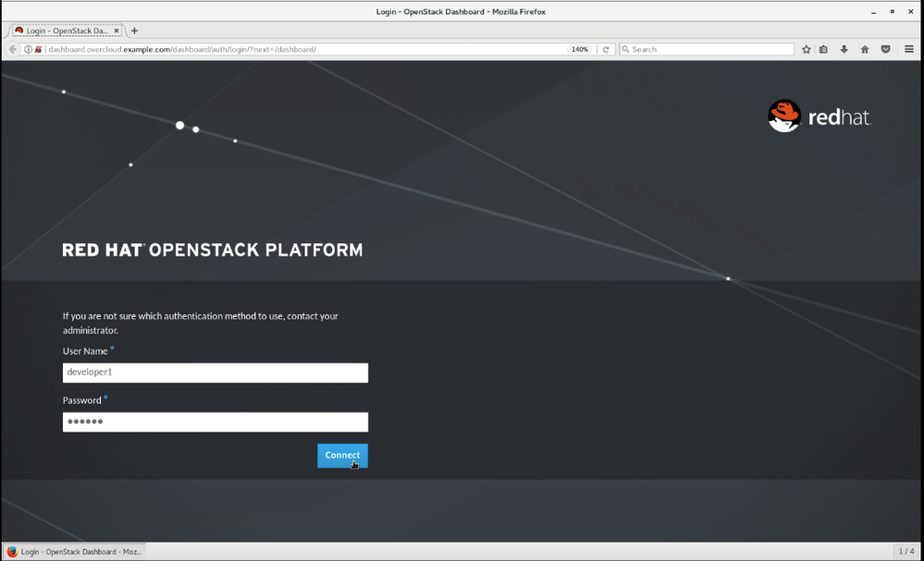Select the Login - OpenStack Dashboard tab
Screen dimensions: 924x561
click(x=65, y=30)
